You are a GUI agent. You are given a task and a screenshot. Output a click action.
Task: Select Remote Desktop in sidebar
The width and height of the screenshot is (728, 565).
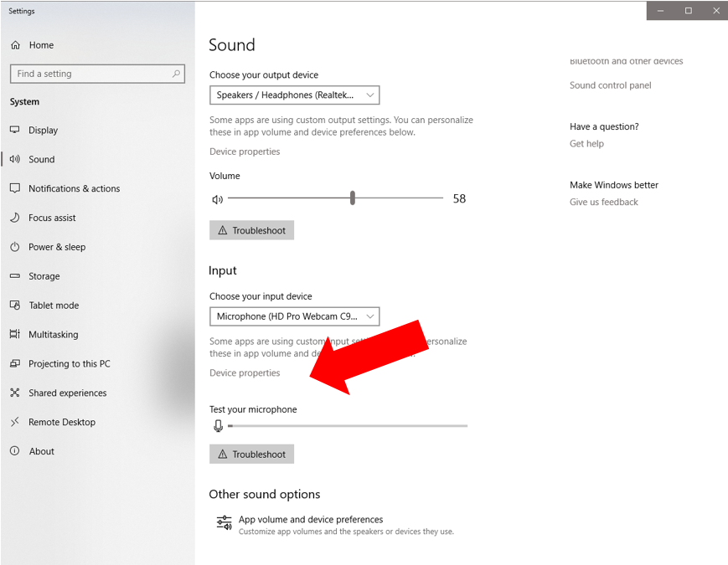[61, 422]
